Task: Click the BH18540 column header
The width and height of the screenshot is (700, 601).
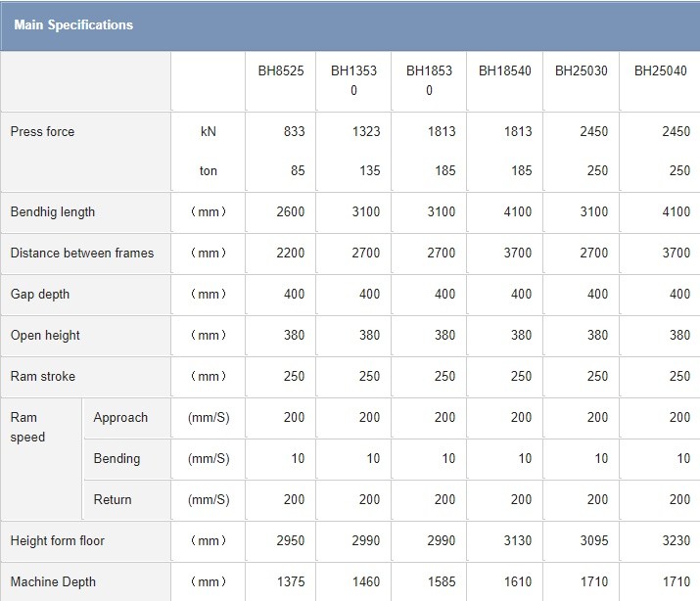Action: (x=505, y=71)
